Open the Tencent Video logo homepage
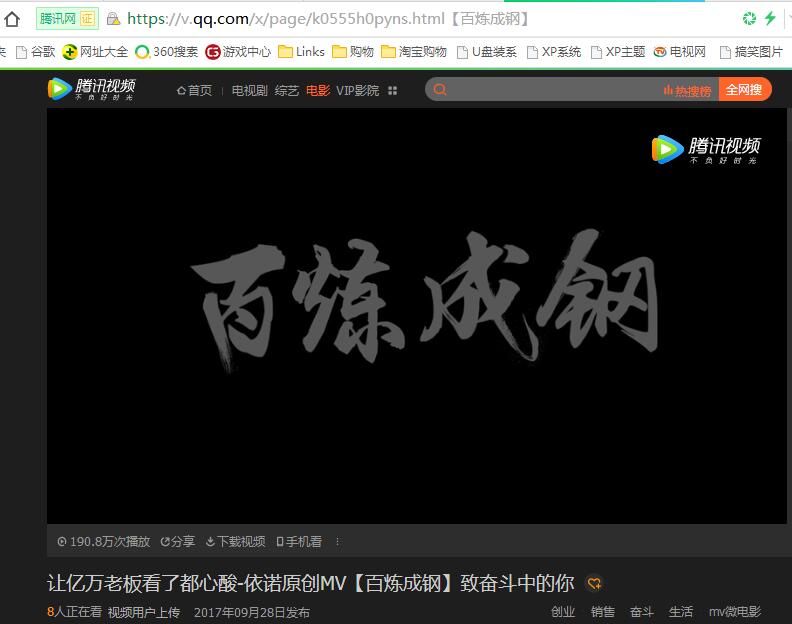This screenshot has width=792, height=624. tap(91, 89)
